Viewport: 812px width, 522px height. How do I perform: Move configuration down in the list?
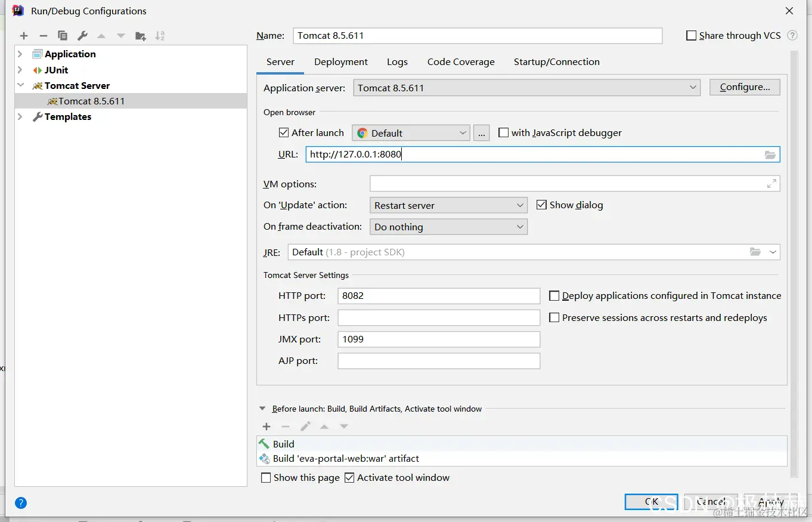click(121, 36)
